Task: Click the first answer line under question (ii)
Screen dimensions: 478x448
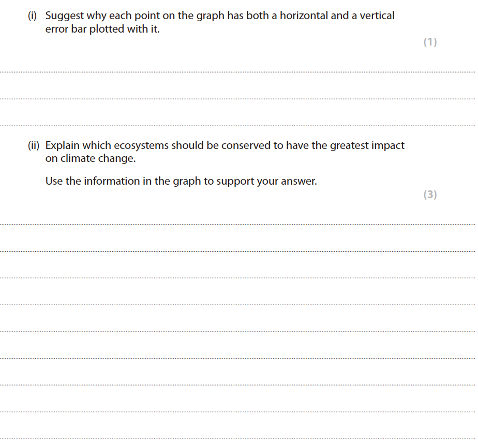Action: [238, 224]
